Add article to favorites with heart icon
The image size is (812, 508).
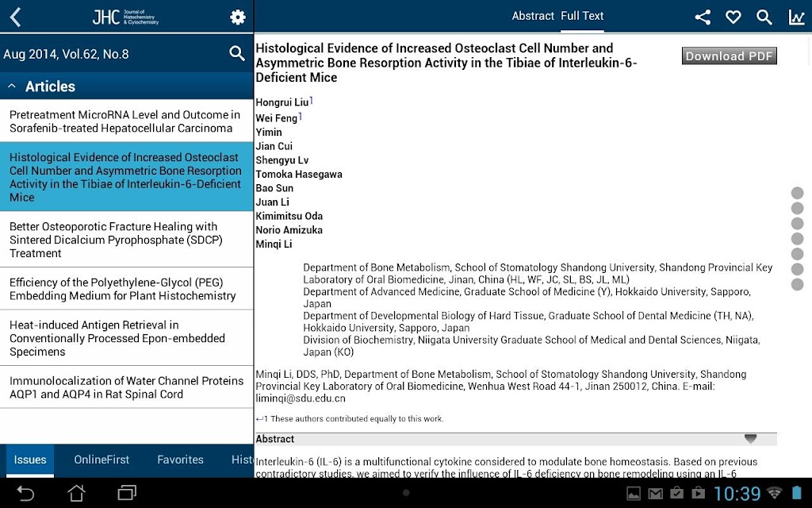[x=733, y=17]
